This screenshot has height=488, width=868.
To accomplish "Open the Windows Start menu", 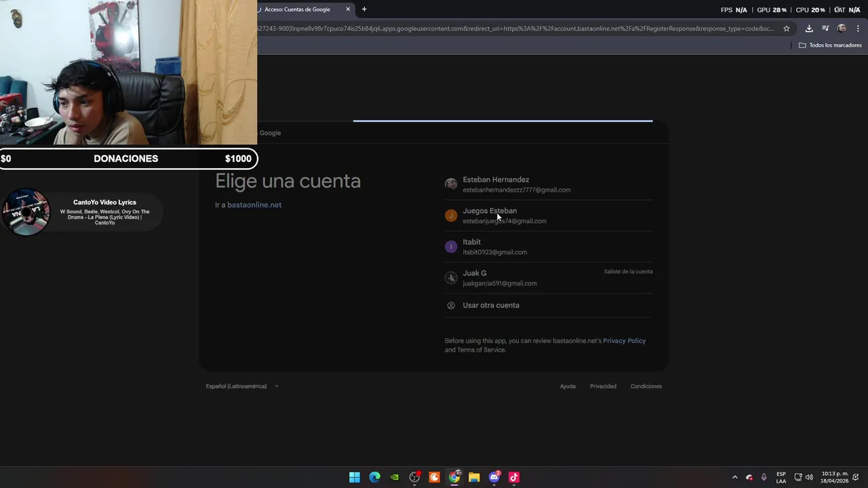I will [355, 477].
